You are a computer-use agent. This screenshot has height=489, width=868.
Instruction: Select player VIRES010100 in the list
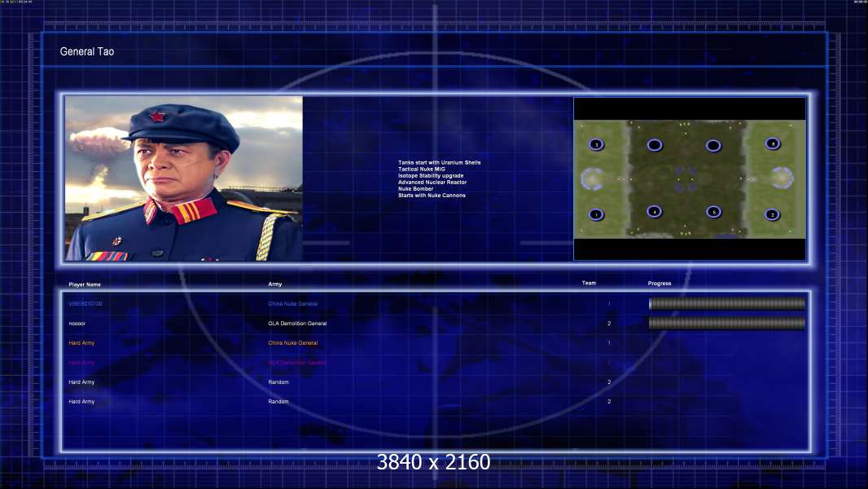pyautogui.click(x=85, y=304)
